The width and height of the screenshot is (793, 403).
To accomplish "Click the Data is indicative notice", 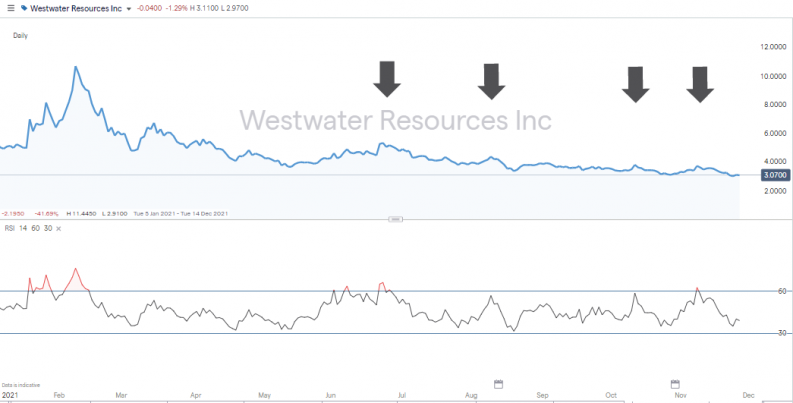I will click(x=20, y=385).
